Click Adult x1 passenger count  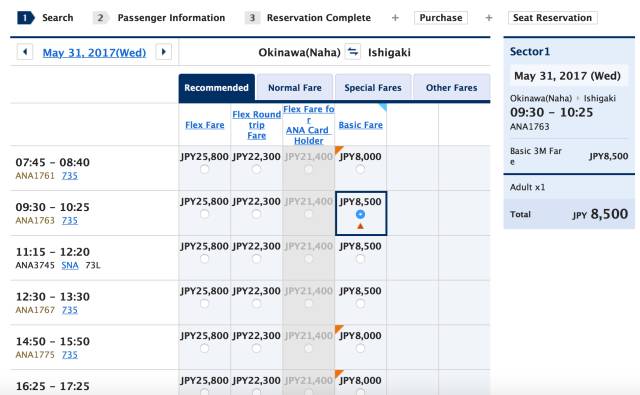[527, 187]
